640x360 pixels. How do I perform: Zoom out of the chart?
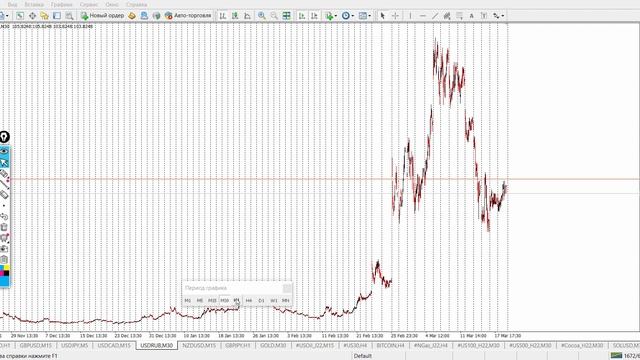click(274, 16)
